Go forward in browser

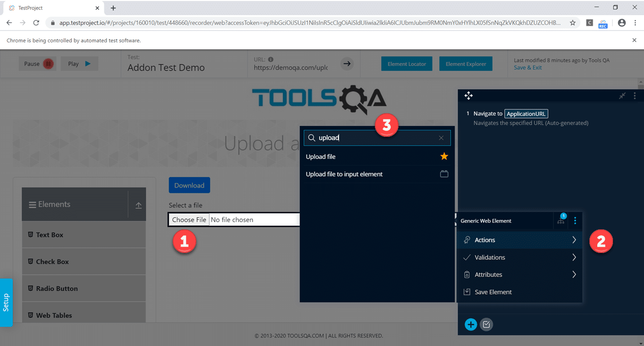point(23,23)
